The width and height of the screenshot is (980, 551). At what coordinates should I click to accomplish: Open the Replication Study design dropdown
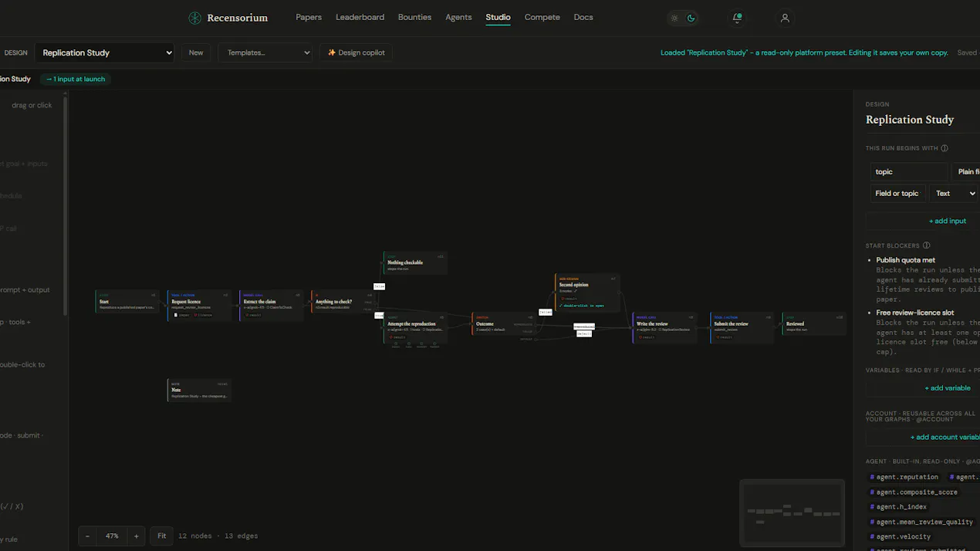tap(105, 52)
